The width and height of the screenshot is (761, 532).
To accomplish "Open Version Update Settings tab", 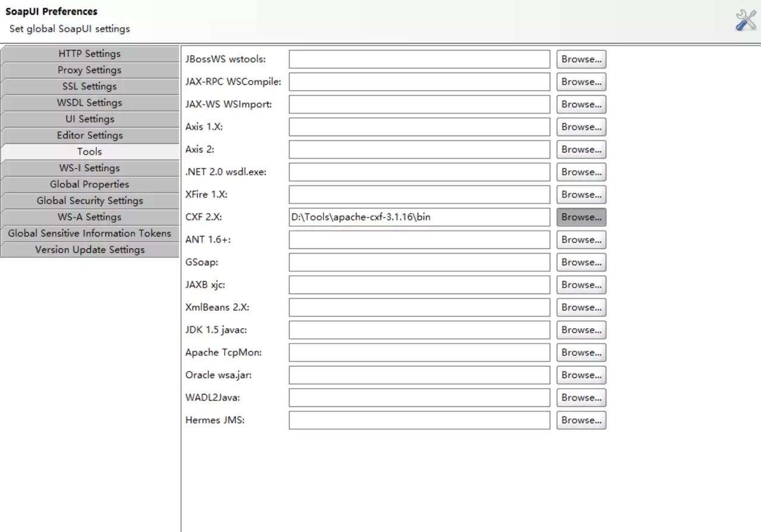I will pos(89,250).
